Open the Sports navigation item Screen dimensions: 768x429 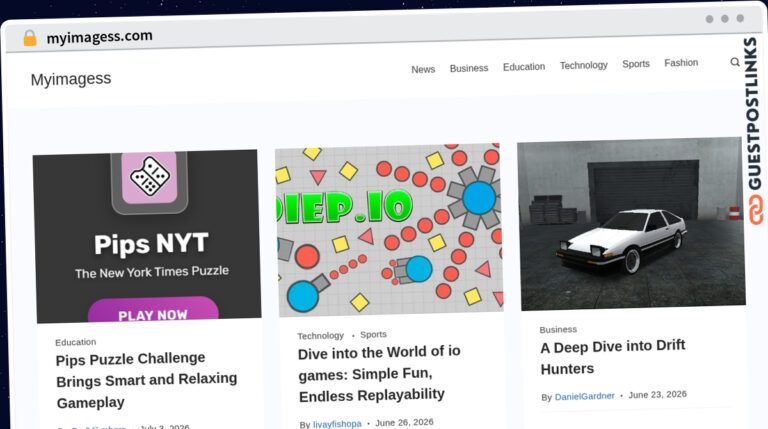pos(636,64)
